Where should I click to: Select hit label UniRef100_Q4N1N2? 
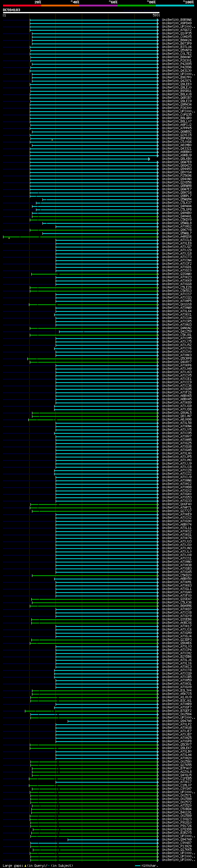177,328
